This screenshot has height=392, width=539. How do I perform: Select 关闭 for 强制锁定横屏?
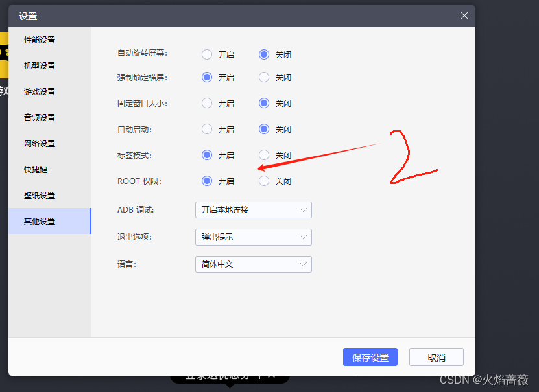[x=264, y=77]
